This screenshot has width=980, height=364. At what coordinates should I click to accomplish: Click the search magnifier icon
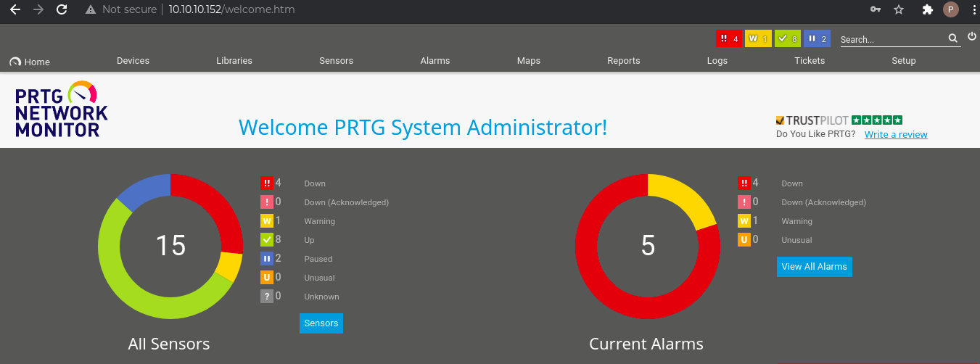coord(953,38)
